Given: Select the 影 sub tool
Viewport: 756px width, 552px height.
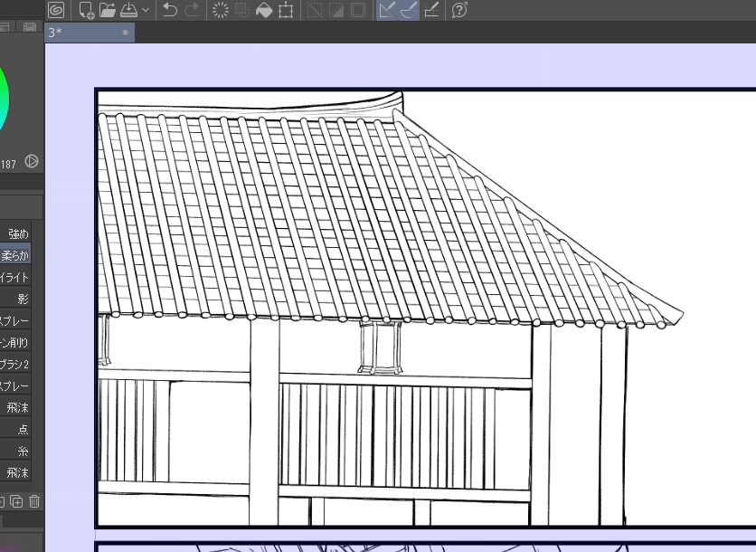Looking at the screenshot, I should coord(15,300).
